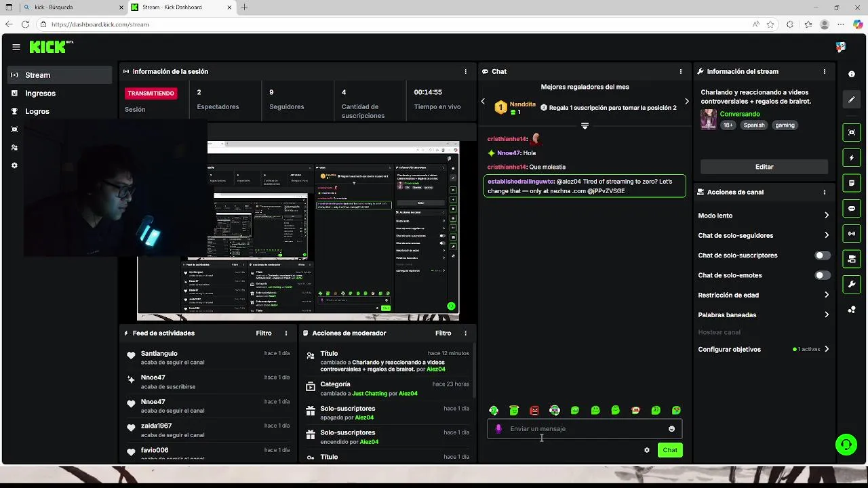Click the Conversando category thumbnail
The height and width of the screenshot is (488, 868).
coord(709,119)
